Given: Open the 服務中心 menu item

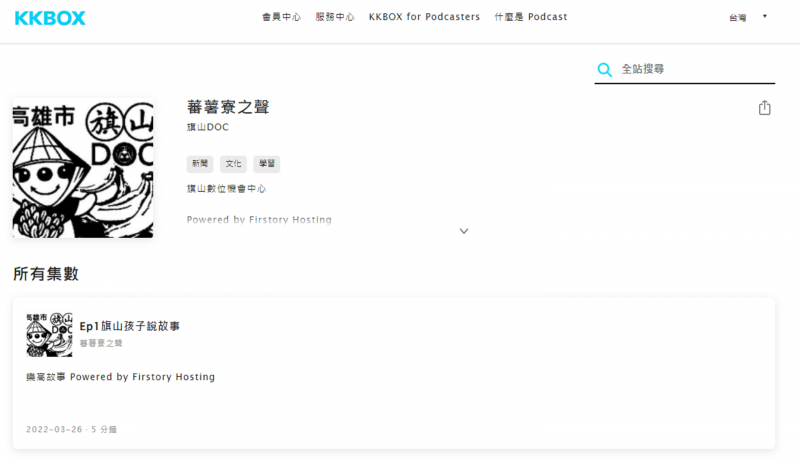Looking at the screenshot, I should tap(335, 17).
